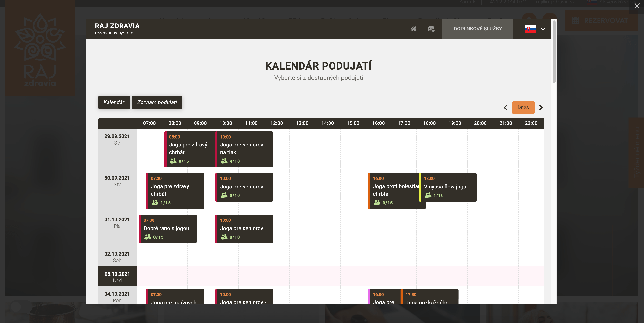
Task: Open the calendar events icon in header
Action: pyautogui.click(x=431, y=29)
